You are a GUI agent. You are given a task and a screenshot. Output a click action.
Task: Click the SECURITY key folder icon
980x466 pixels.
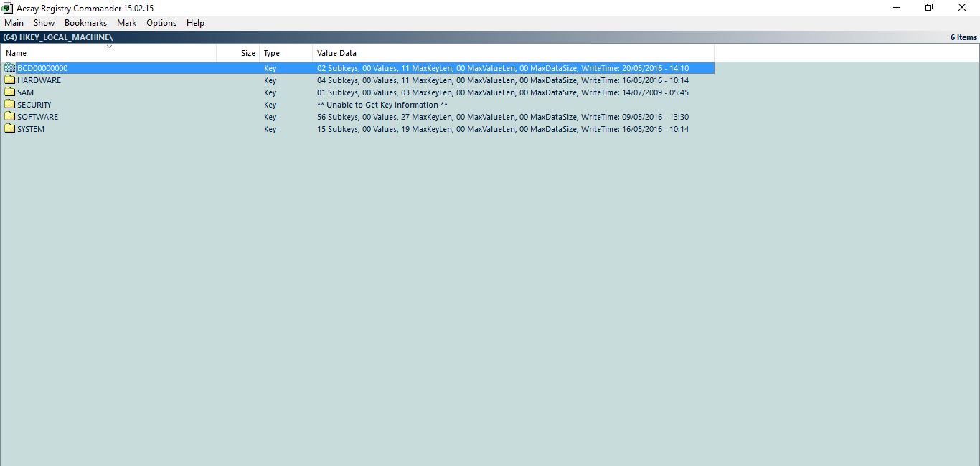(9, 104)
